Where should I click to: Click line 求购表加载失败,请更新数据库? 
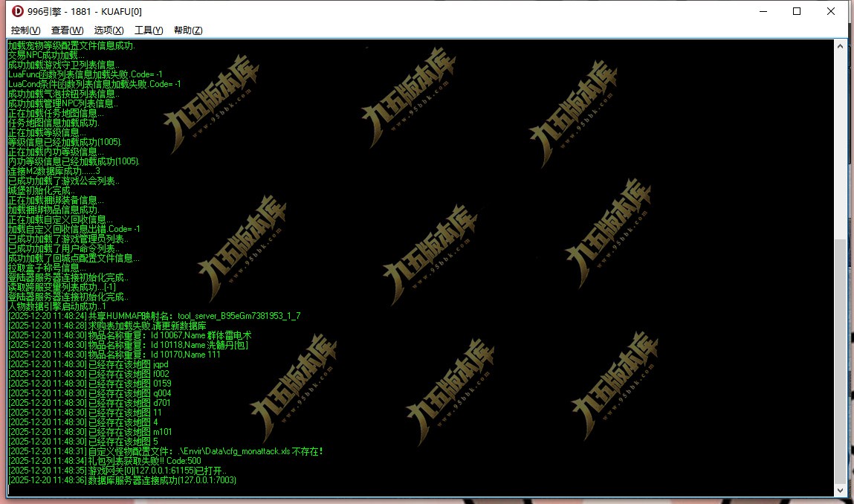pyautogui.click(x=107, y=326)
